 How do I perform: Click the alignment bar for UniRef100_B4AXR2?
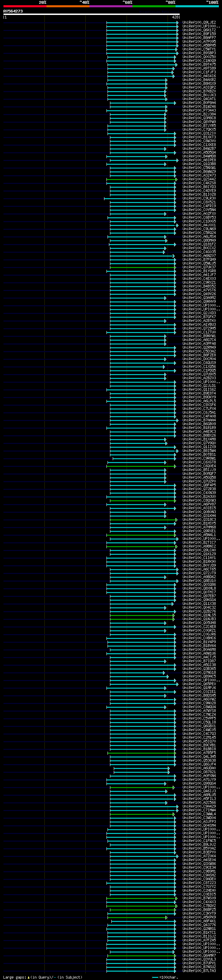tap(137, 80)
